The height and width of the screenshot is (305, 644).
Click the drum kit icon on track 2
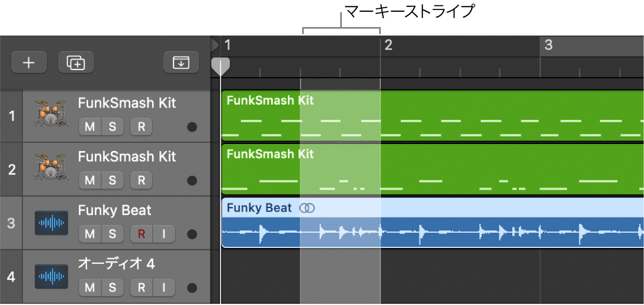click(51, 166)
